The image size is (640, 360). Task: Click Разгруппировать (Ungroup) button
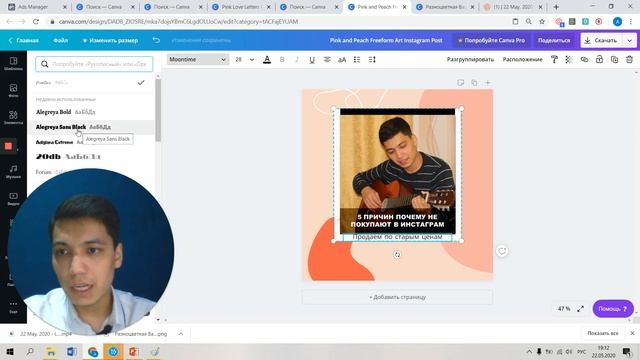coord(470,60)
